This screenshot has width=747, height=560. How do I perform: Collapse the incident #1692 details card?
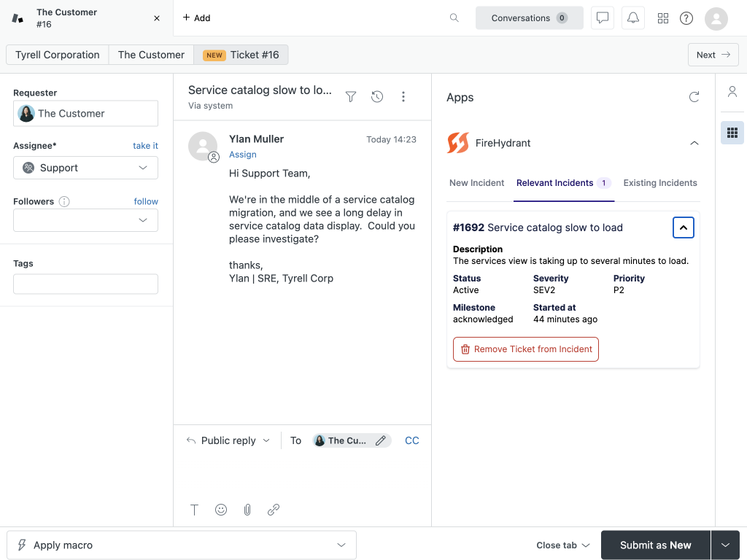pos(684,227)
